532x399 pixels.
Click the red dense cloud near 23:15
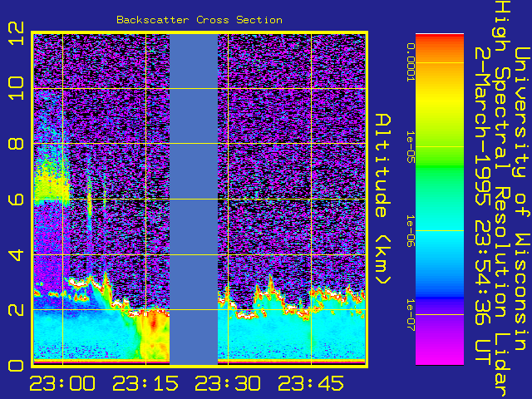[153, 323]
